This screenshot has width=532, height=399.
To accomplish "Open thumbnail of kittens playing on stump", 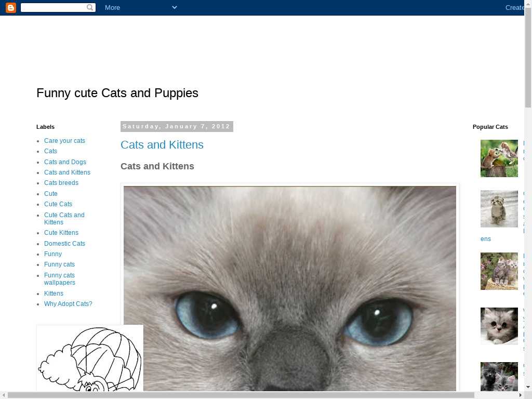I will pyautogui.click(x=499, y=158).
